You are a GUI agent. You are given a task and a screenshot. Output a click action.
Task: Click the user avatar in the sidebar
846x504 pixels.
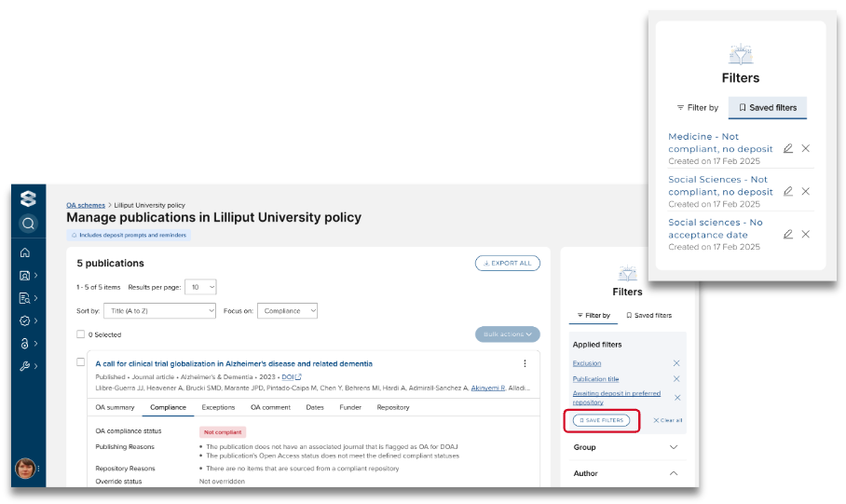(x=27, y=469)
